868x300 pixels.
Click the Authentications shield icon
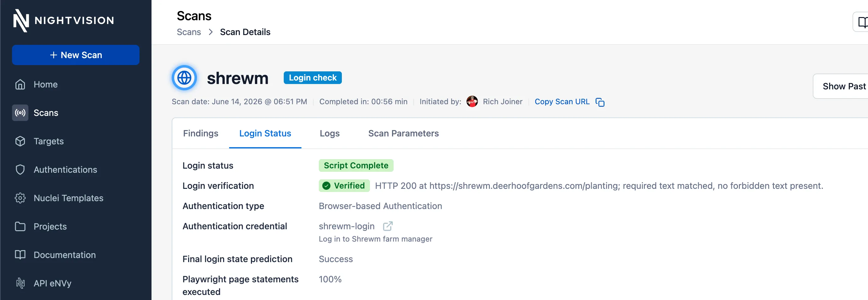pos(20,170)
